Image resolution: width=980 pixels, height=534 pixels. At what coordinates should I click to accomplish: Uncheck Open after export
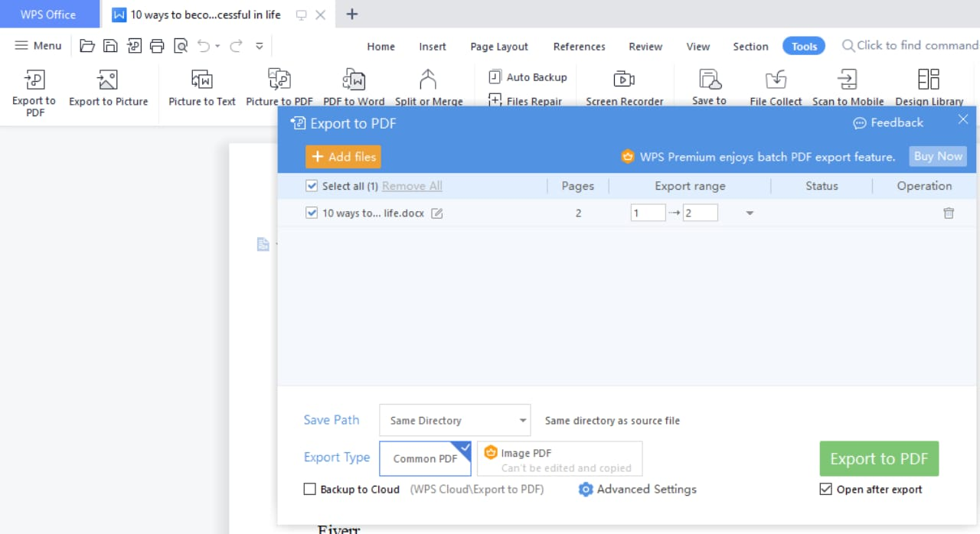[x=825, y=489]
